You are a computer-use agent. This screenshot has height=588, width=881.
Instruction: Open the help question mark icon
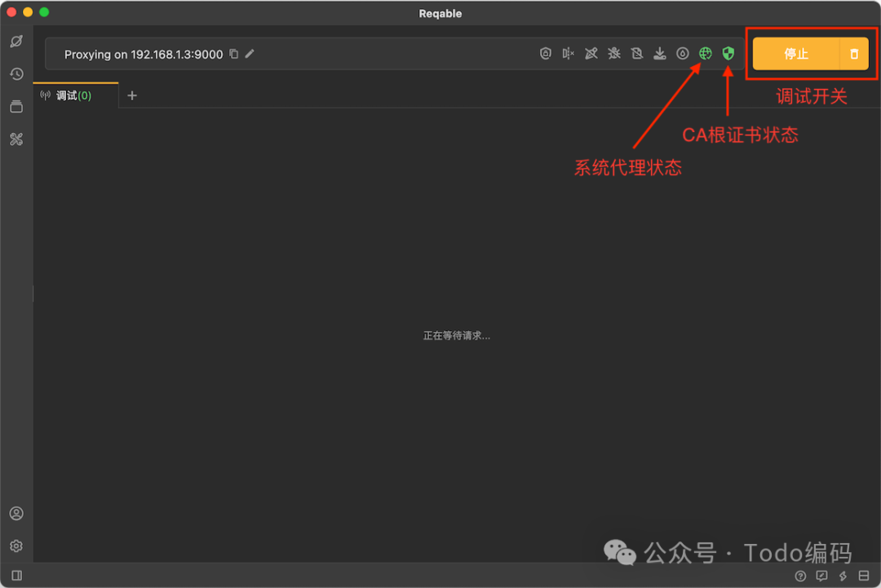coord(801,576)
